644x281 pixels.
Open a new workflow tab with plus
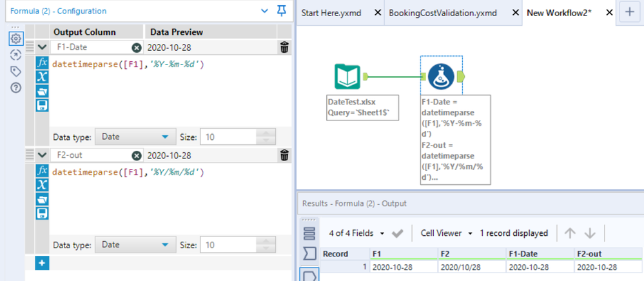click(x=629, y=12)
